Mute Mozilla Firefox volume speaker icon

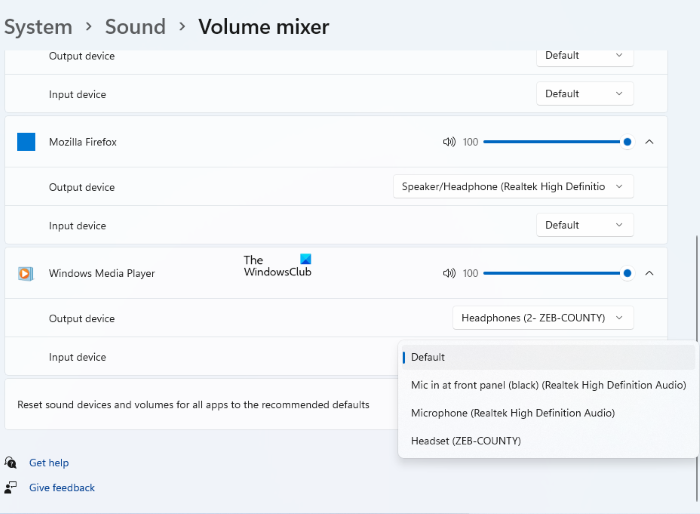pos(449,142)
